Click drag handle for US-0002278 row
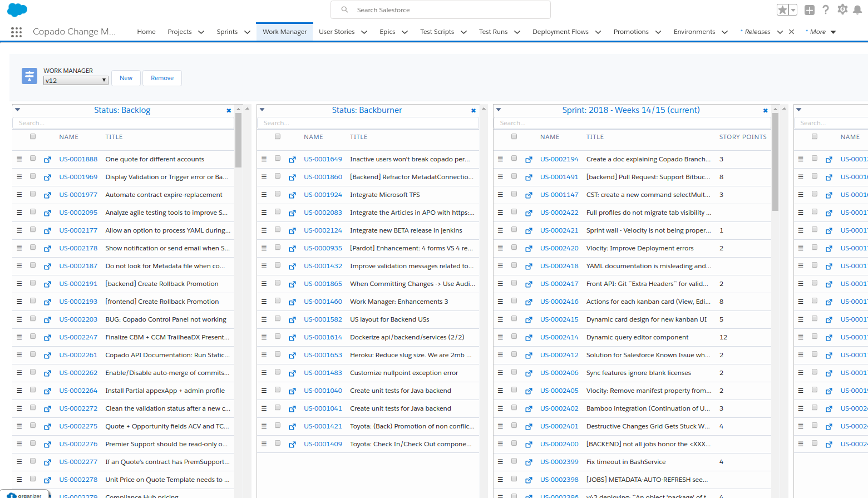The image size is (868, 498). pyautogui.click(x=19, y=480)
